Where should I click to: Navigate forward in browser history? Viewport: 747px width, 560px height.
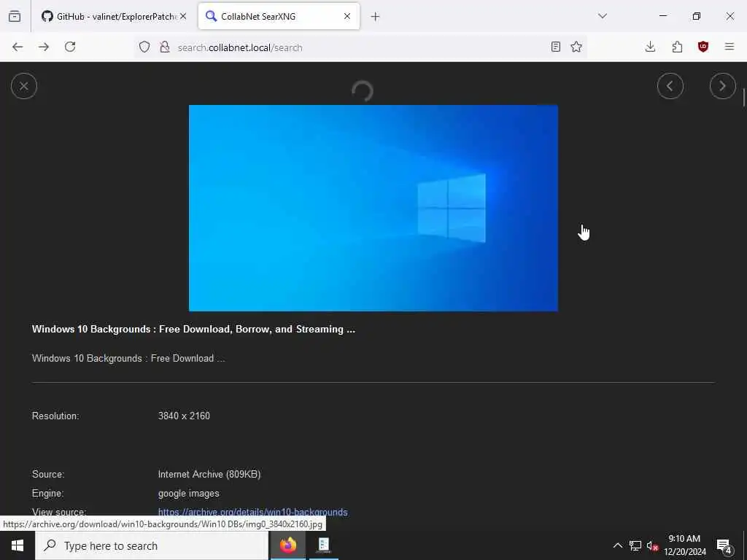(x=44, y=47)
